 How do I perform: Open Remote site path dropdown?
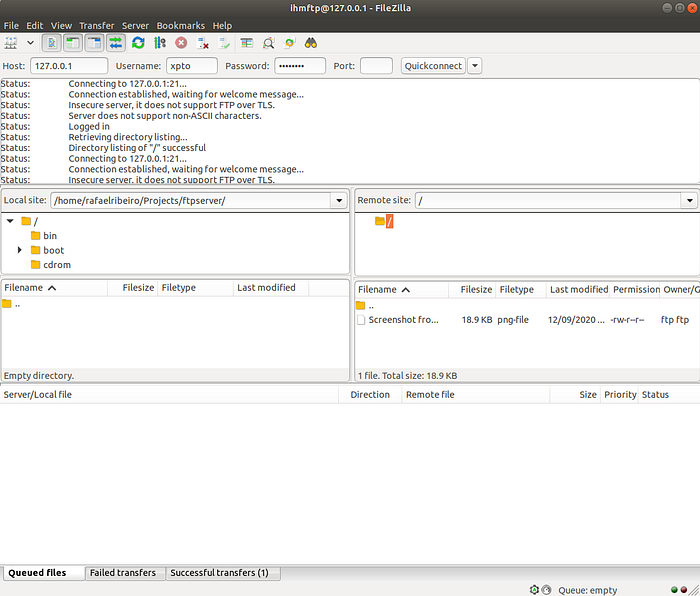click(x=689, y=200)
